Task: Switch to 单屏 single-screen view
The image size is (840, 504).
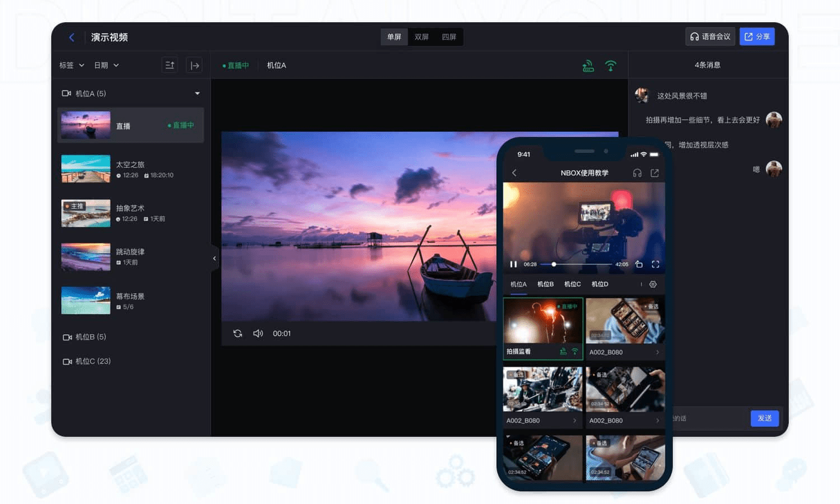Action: [x=394, y=37]
